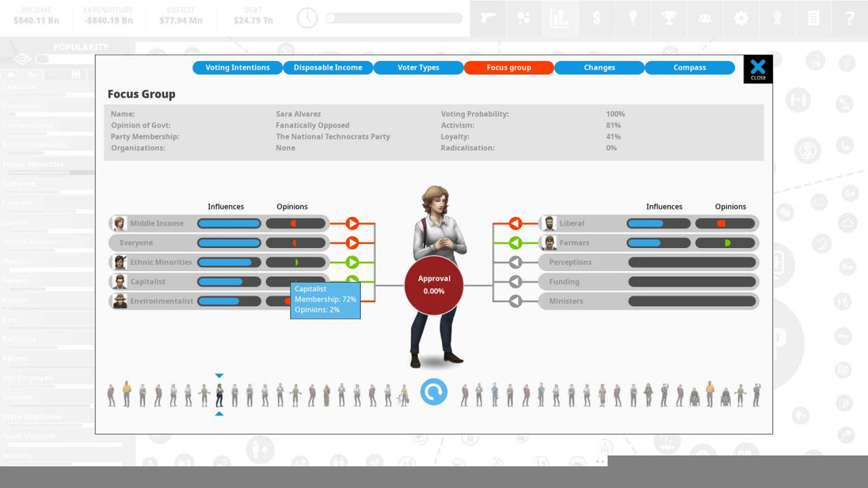
Task: Click the Debt $24.79 Tn figure
Action: pyautogui.click(x=252, y=20)
